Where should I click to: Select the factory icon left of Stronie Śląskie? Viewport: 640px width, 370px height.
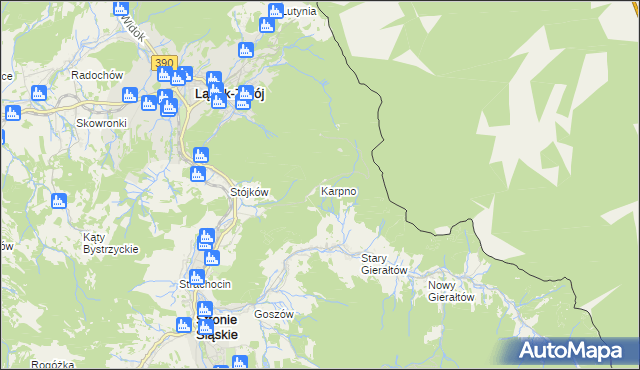click(x=184, y=325)
